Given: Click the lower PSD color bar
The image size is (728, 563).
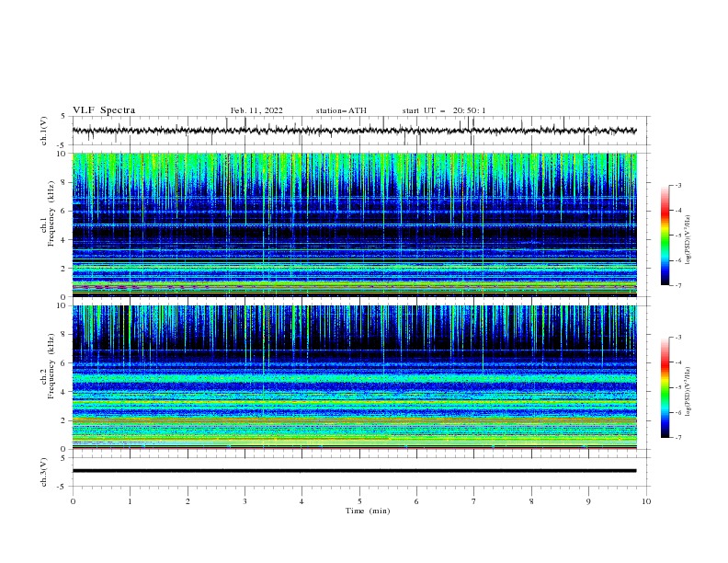Looking at the screenshot, I should click(x=665, y=387).
